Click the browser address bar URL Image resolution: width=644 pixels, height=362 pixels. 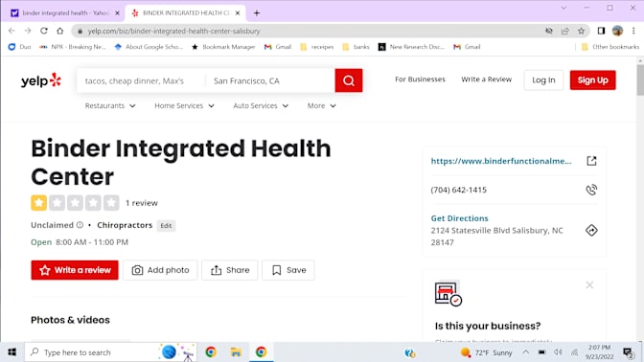(173, 31)
